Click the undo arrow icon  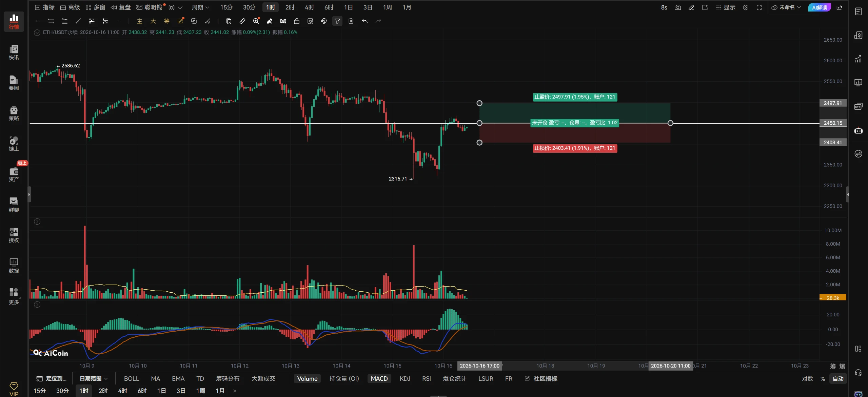[365, 21]
